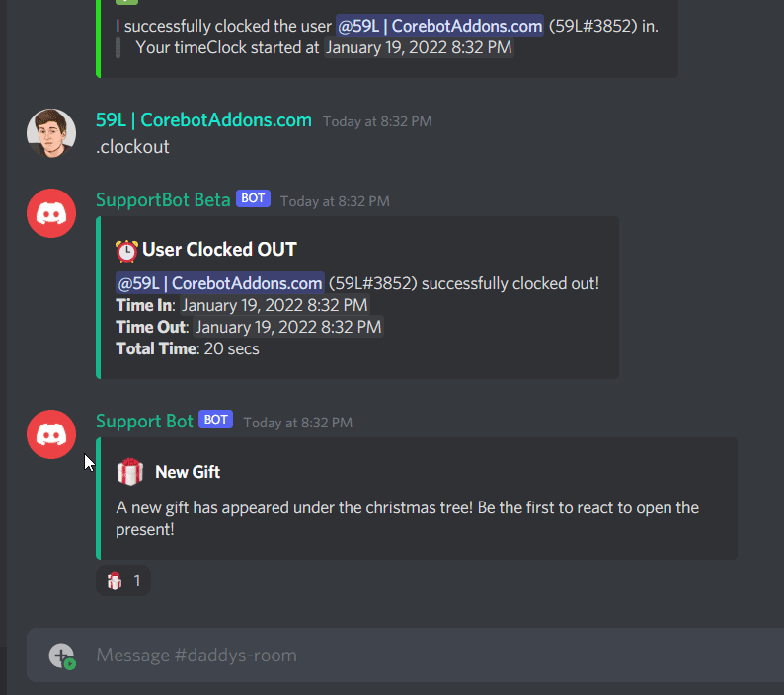Click the gift box icon beside New Gift
784x695 pixels.
(130, 472)
